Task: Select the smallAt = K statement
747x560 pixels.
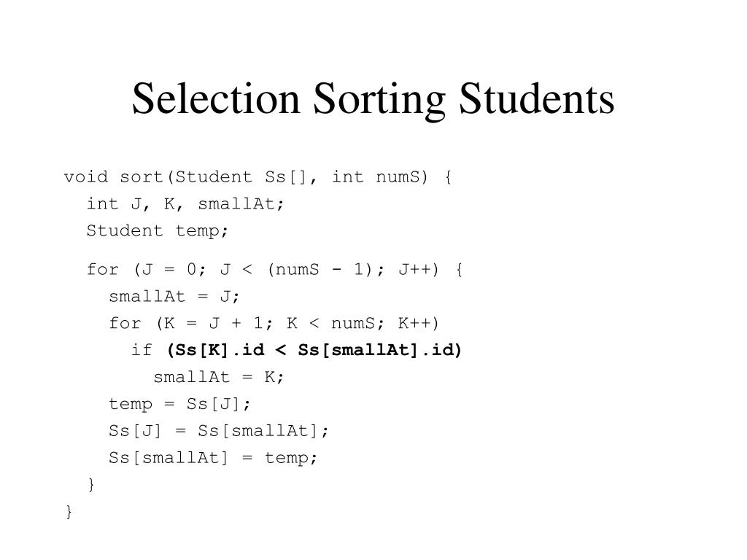Action: (x=219, y=377)
